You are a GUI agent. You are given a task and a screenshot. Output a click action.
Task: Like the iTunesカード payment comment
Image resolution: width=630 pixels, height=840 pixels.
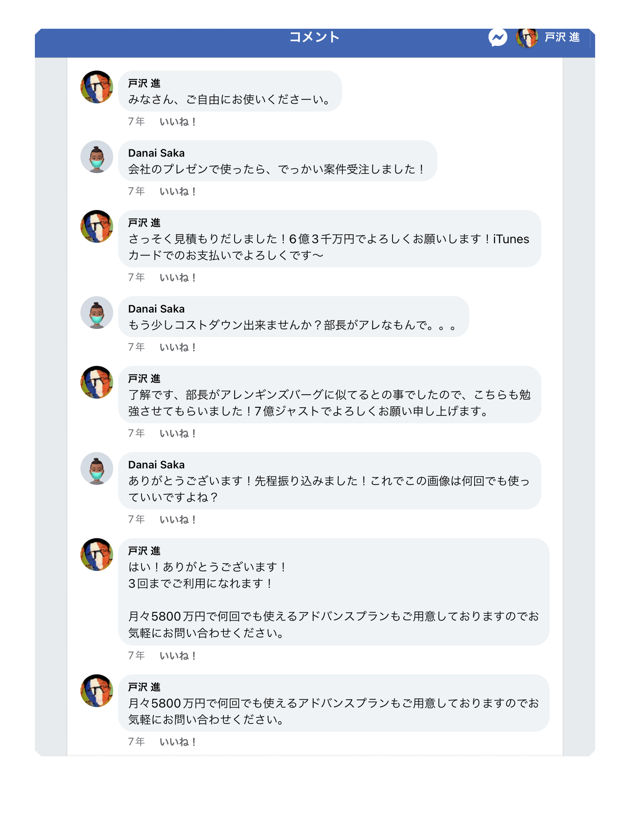coord(178,278)
